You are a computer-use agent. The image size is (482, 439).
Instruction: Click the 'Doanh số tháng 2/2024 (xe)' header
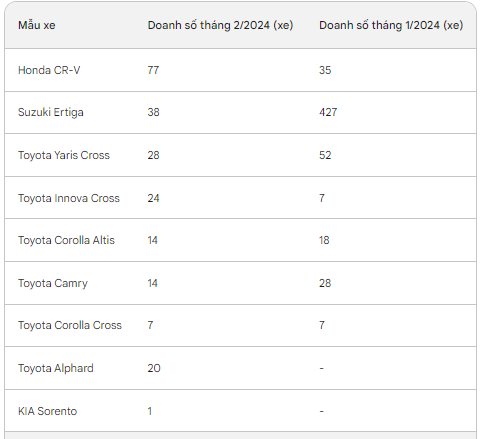(220, 25)
